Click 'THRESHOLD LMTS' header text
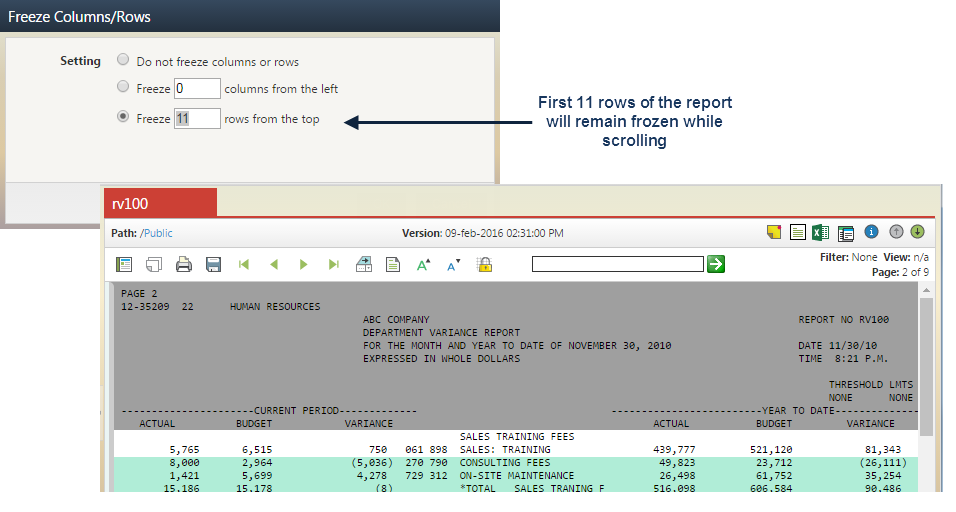Image resolution: width=956 pixels, height=512 pixels. click(x=871, y=384)
